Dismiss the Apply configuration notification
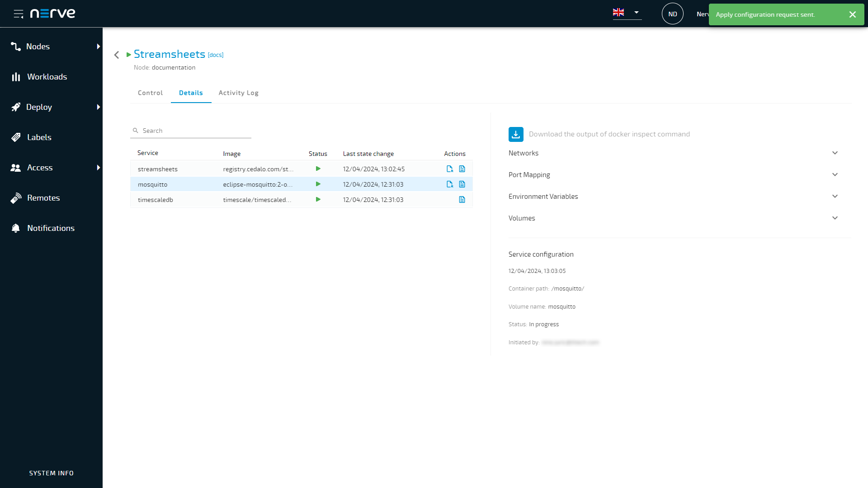 point(852,14)
